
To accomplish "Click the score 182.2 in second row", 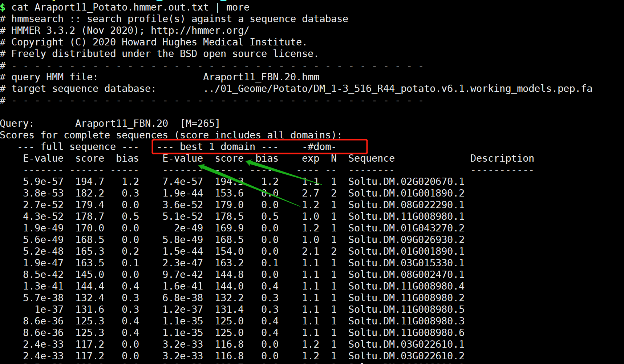I will 90,193.
